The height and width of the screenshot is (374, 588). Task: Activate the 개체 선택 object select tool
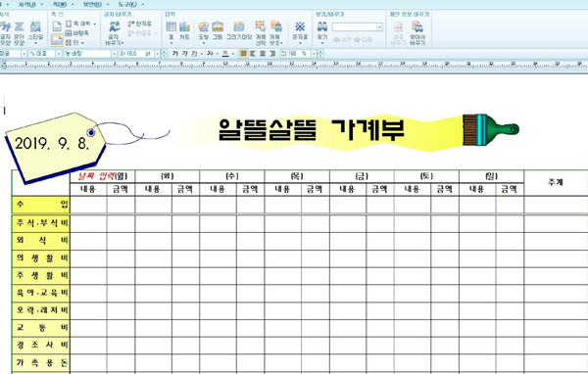261,33
